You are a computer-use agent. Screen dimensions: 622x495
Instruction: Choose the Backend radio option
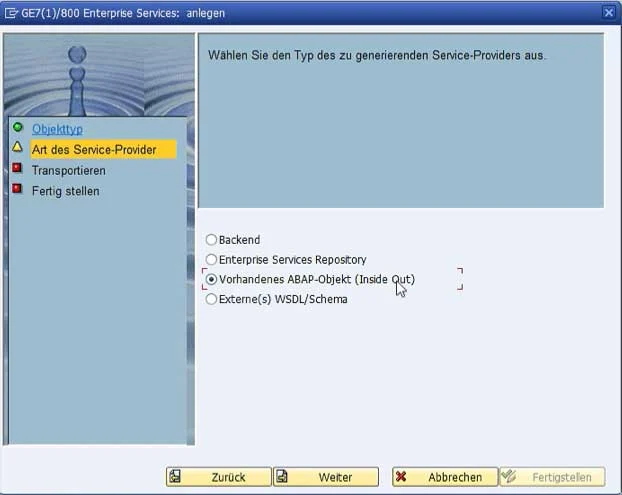[211, 240]
